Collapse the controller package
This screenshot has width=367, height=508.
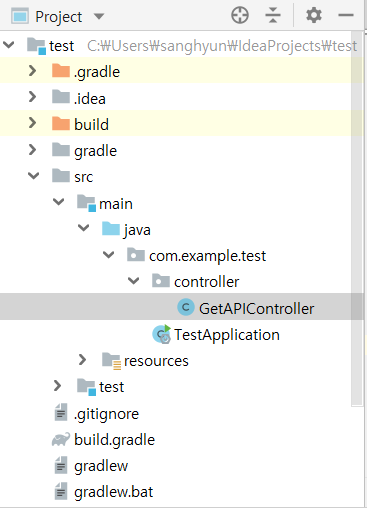[x=133, y=281]
